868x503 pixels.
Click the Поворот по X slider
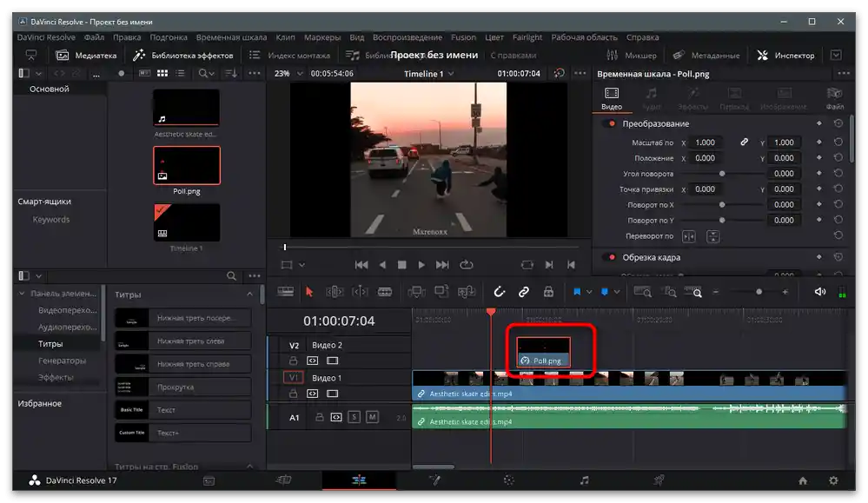722,205
